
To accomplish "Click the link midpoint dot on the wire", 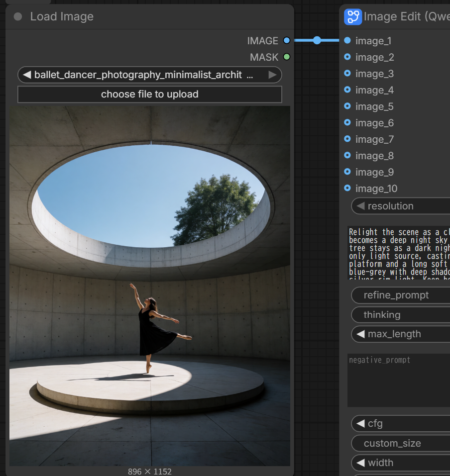I will tap(317, 40).
